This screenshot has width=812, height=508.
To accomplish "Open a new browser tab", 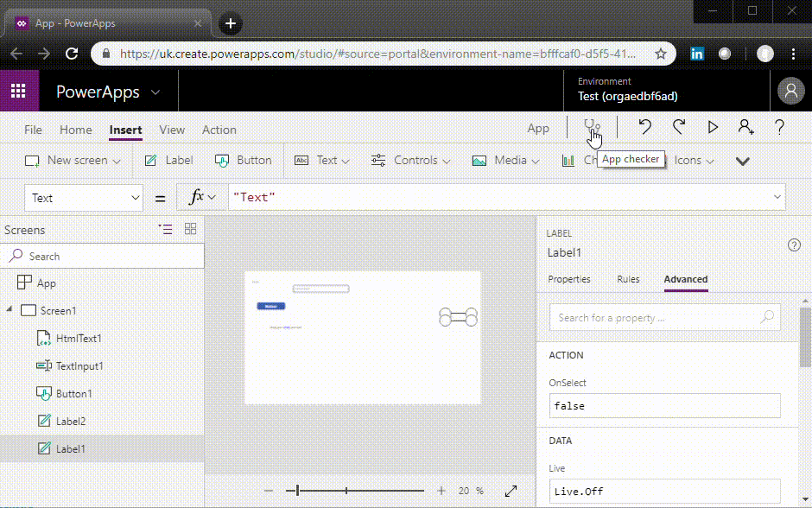I will coord(231,23).
